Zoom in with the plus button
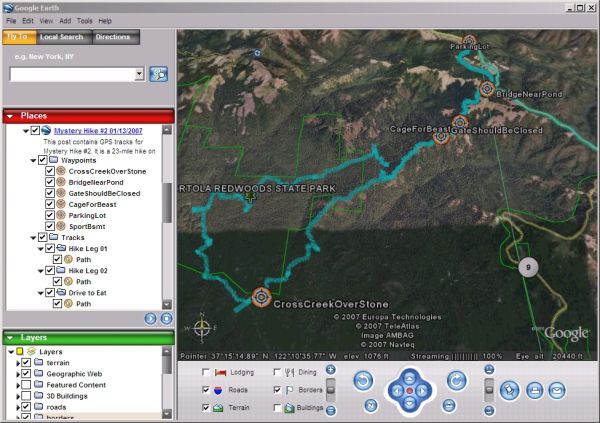Viewport: 600px width, 423px height. click(331, 369)
